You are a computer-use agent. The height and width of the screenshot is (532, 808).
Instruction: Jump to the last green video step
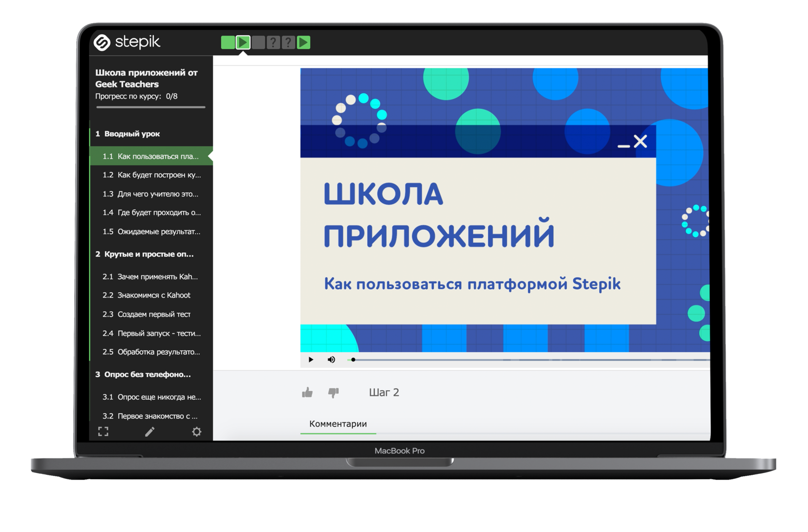click(303, 42)
